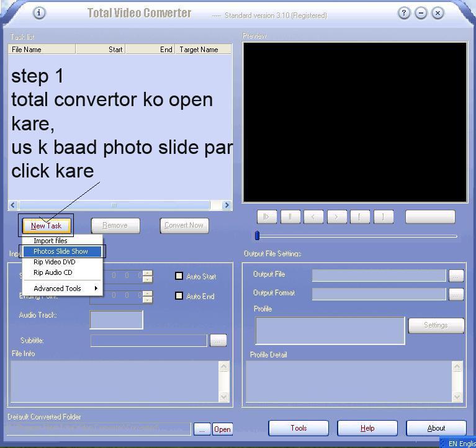476x448 pixels.
Task: Set end mark with the ] button
Action: click(x=384, y=217)
